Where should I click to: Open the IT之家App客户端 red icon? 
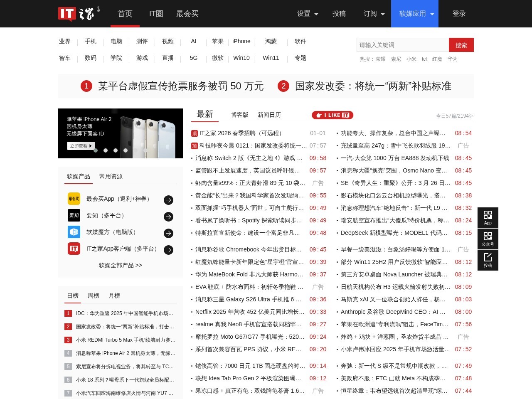click(x=74, y=249)
